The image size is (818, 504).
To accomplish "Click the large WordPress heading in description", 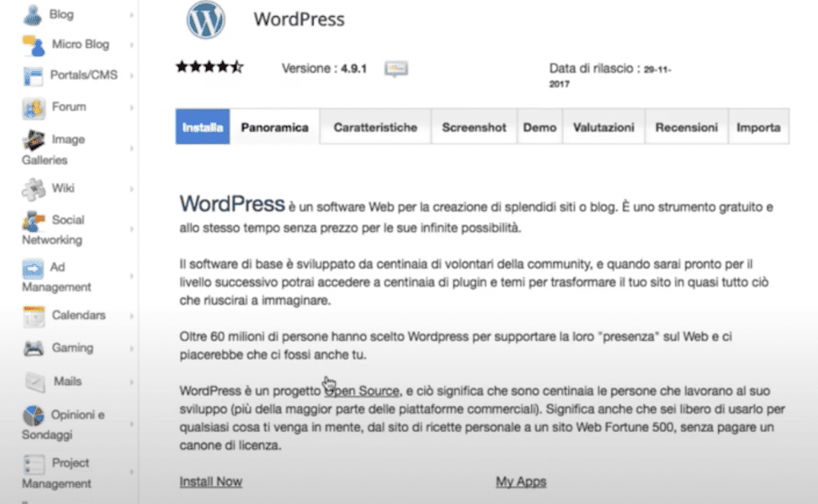I will [x=232, y=204].
